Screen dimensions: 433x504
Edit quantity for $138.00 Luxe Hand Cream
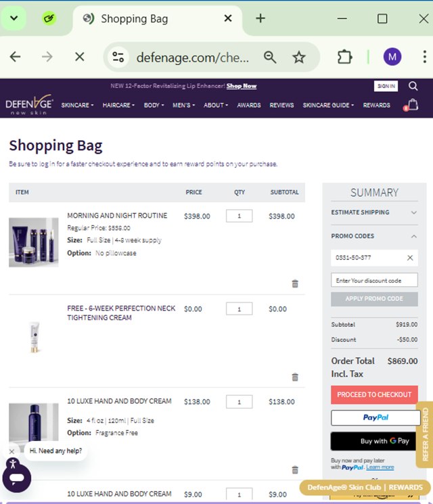coord(239,402)
